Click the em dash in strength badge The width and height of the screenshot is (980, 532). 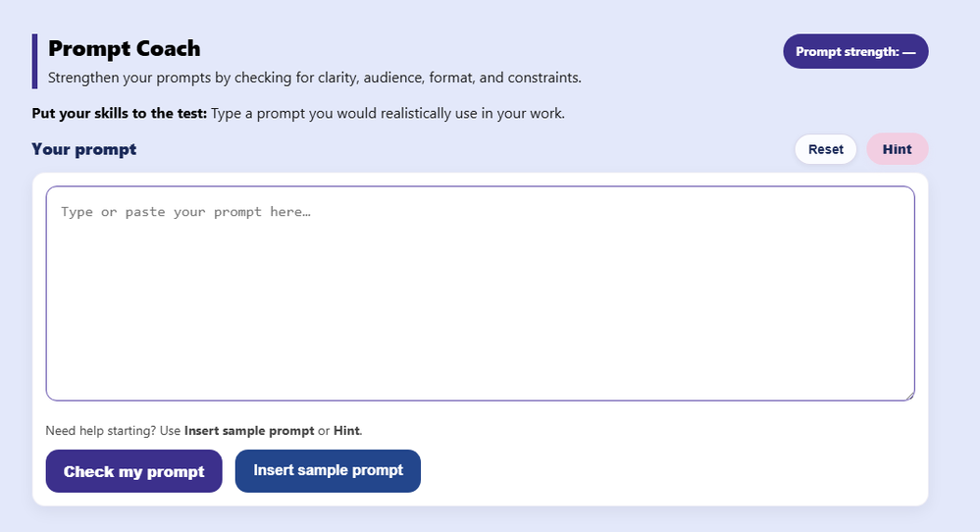click(908, 52)
